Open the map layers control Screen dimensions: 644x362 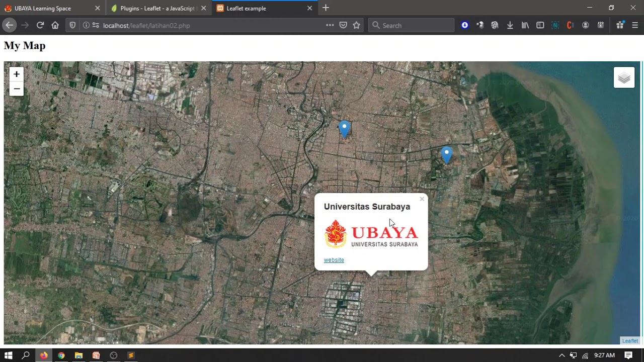point(624,78)
